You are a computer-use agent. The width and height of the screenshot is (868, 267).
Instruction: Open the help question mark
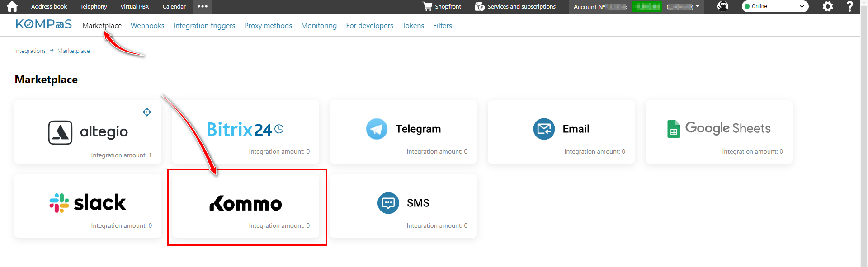[x=850, y=6]
